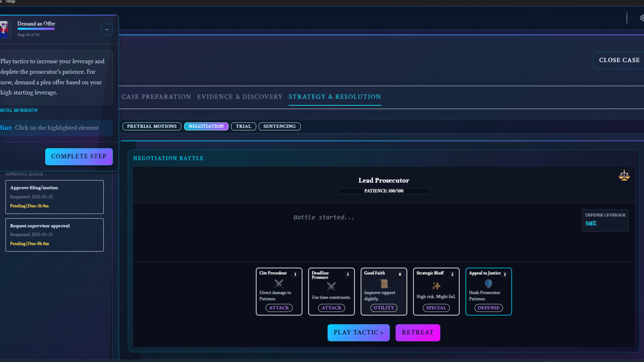The width and height of the screenshot is (644, 362).
Task: Click the Retreat button
Action: 418,333
